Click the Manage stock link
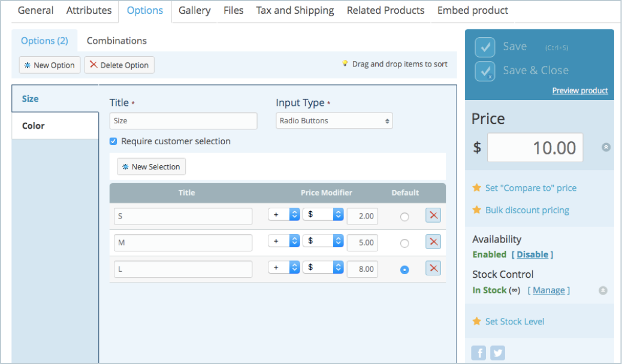The width and height of the screenshot is (622, 364). [549, 290]
